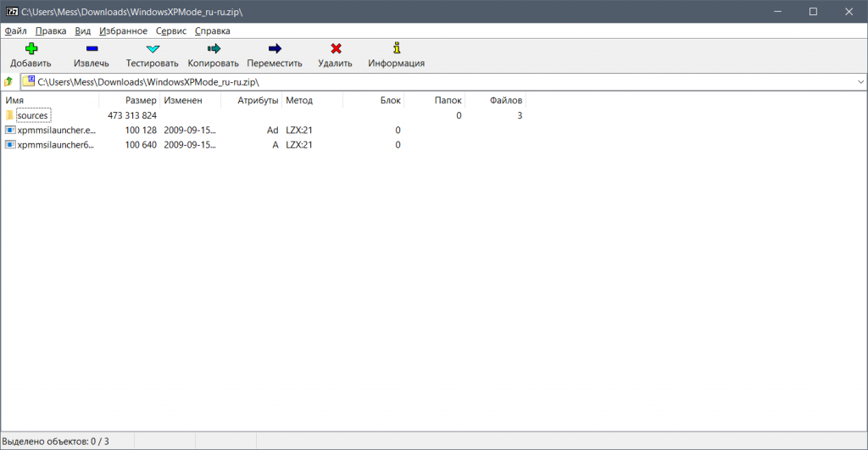Screen dimensions: 868x450
Task: Sort list by Размер column header
Action: [141, 100]
